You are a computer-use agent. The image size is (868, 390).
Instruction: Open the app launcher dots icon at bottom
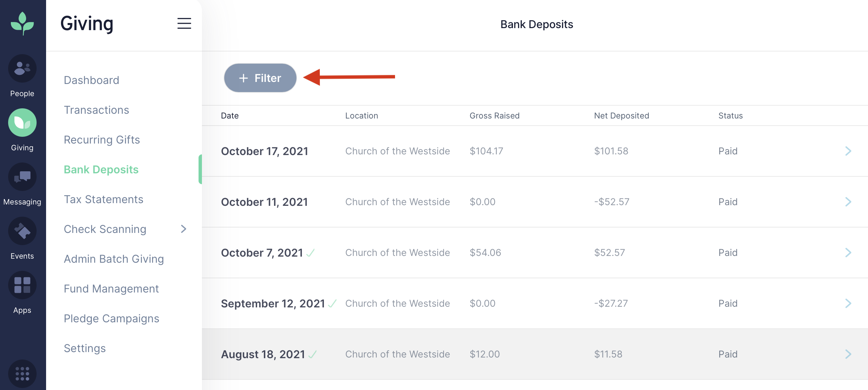(22, 374)
